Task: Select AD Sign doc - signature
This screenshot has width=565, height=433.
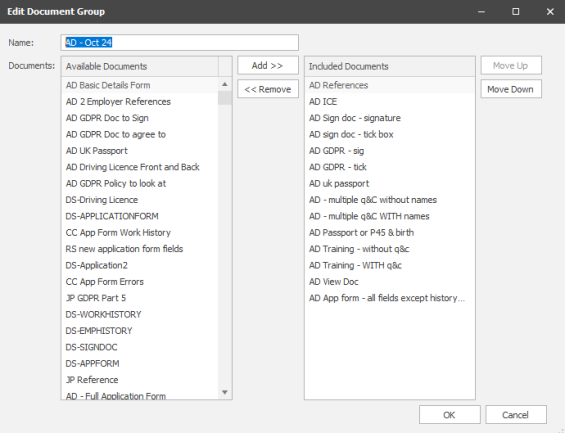Action: tap(390, 118)
